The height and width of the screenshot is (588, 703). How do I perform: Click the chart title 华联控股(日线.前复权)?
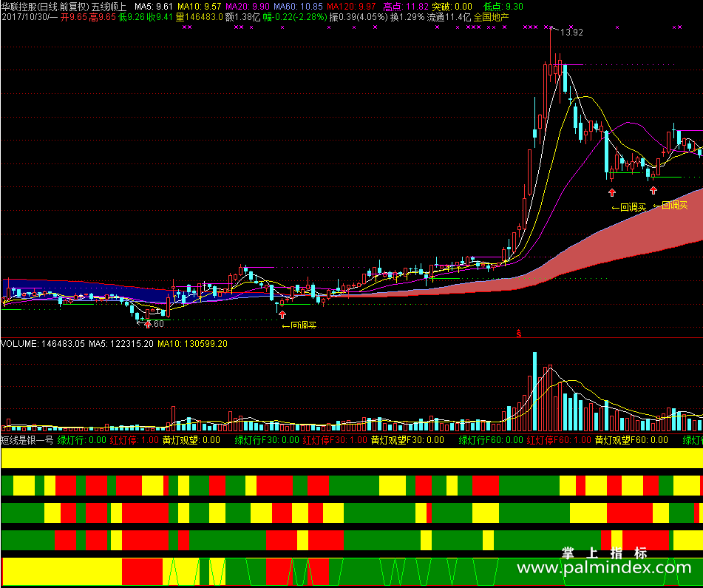tap(45, 7)
